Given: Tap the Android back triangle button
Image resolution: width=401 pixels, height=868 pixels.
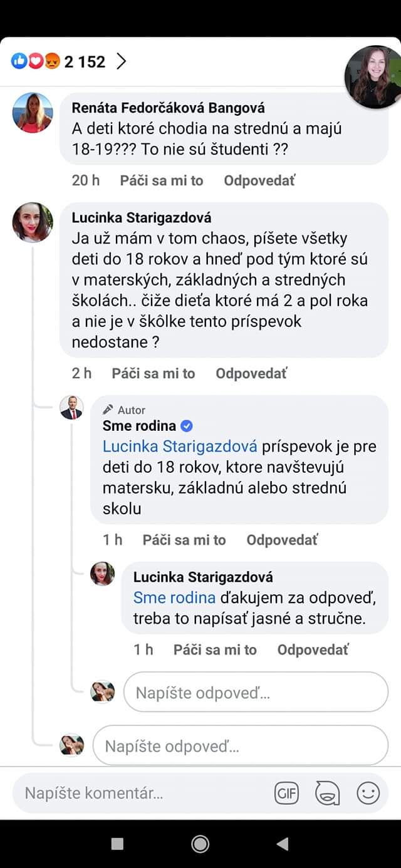Looking at the screenshot, I should [283, 844].
